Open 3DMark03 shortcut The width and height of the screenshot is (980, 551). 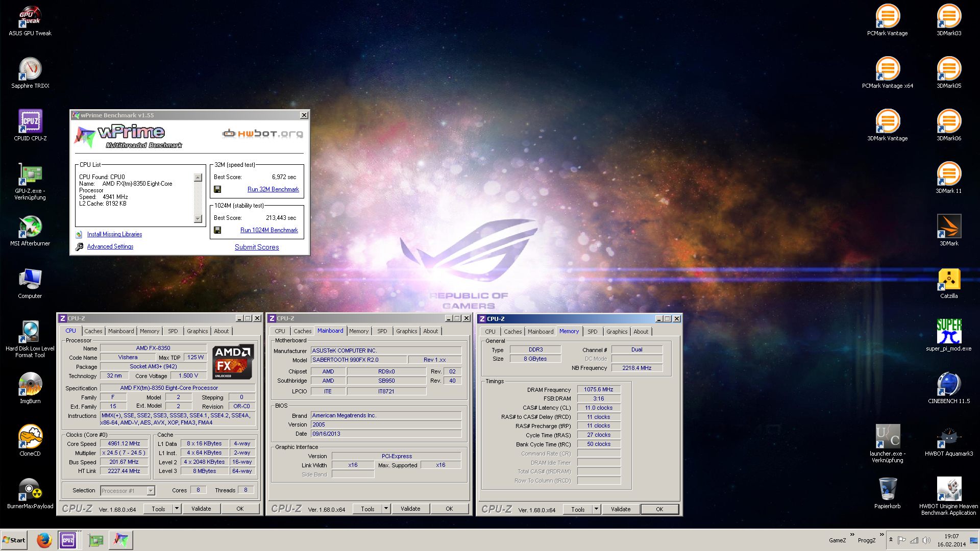coord(949,20)
